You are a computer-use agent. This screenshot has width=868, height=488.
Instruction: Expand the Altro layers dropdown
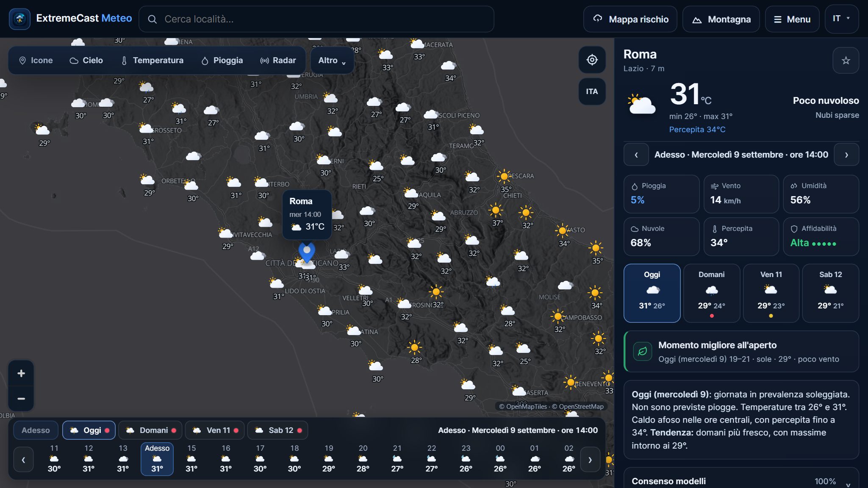332,61
